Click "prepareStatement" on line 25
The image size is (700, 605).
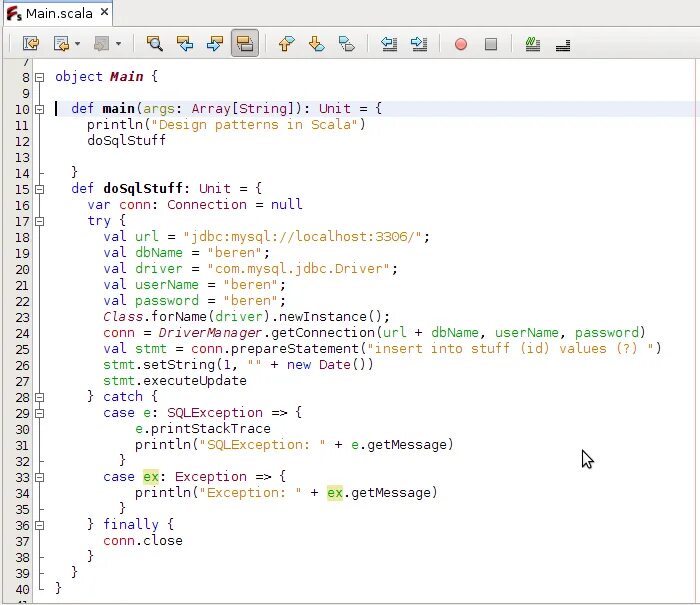point(295,349)
